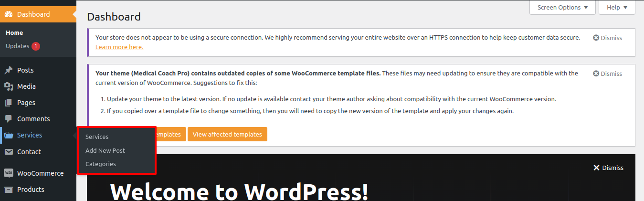Open Services entry in flyout submenu
Image resolution: width=644 pixels, height=201 pixels.
97,137
